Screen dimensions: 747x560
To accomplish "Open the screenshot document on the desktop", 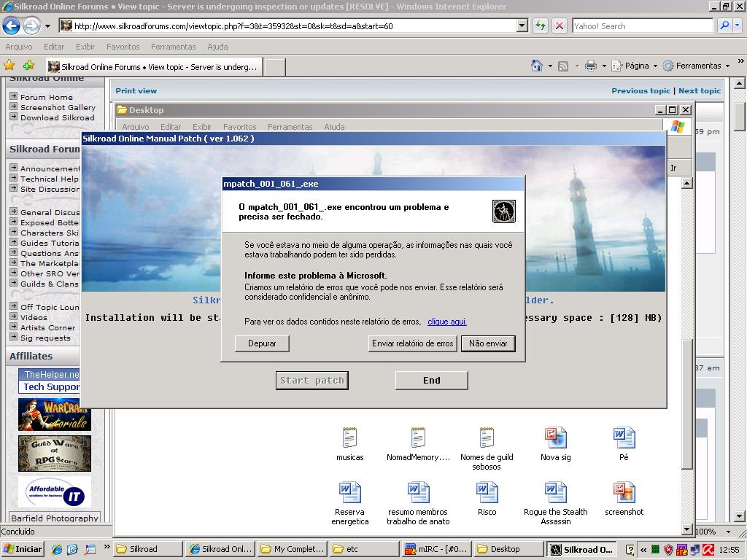I will (x=624, y=494).
